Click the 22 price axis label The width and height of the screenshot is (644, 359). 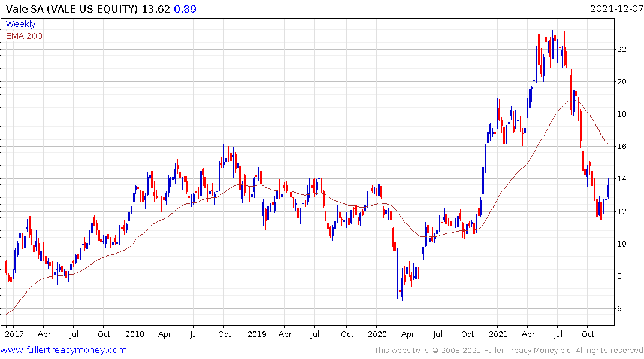tap(622, 49)
